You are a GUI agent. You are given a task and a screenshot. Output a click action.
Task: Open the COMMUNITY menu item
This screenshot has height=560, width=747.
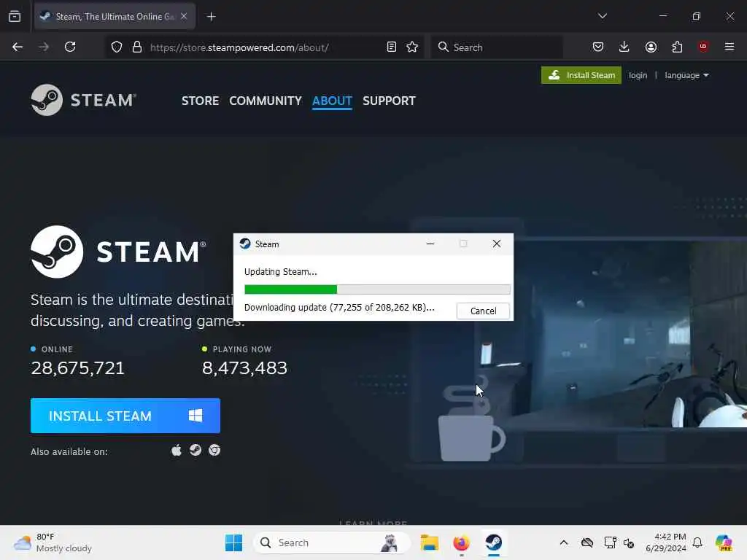point(266,101)
